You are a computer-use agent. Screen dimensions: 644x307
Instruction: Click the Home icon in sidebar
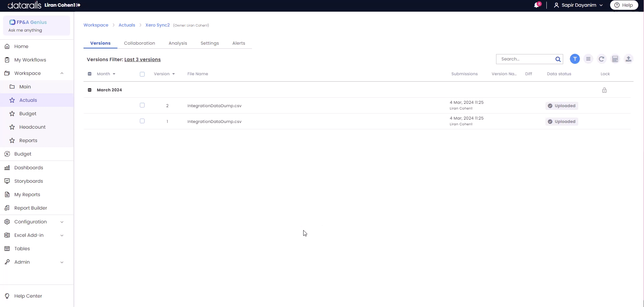pos(7,46)
